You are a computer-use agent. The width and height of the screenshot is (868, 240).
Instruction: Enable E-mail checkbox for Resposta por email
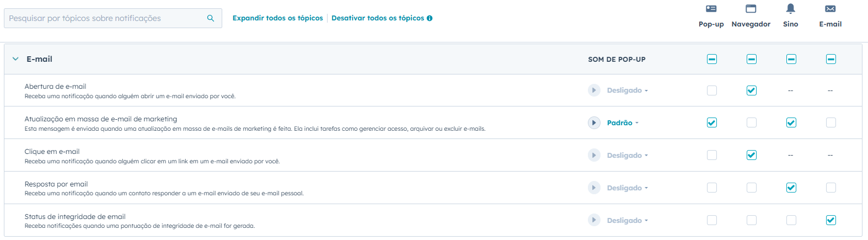831,188
